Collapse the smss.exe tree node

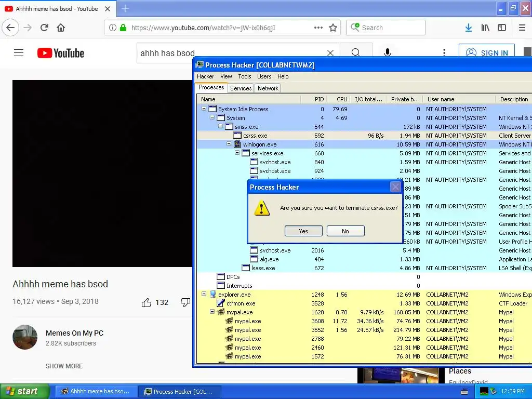[x=220, y=126]
